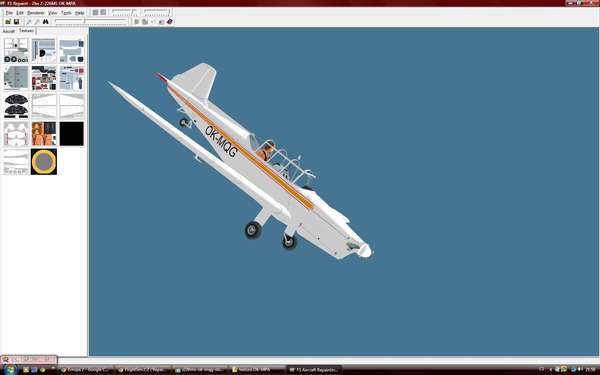Switch to the Textures tab

[x=26, y=31]
